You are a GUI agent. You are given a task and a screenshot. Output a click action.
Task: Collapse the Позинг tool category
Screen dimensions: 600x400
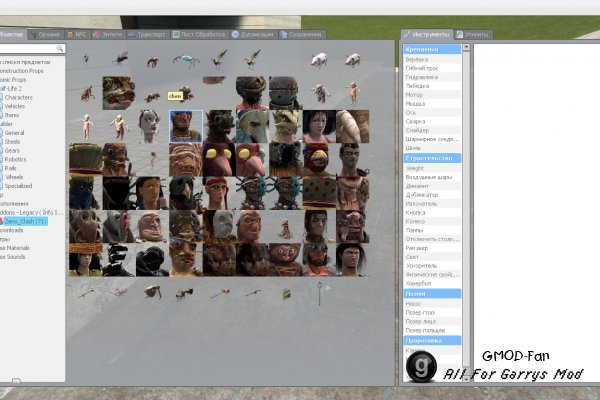(432, 294)
